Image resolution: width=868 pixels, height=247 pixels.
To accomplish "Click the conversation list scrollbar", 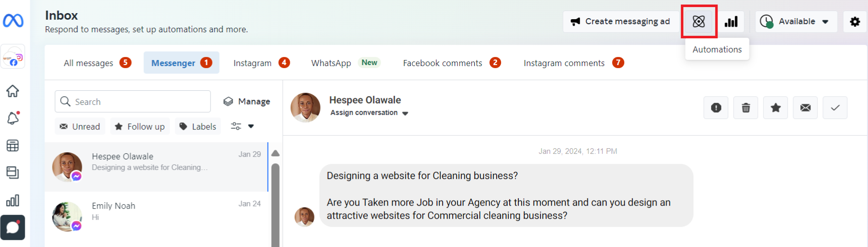I will (x=276, y=202).
